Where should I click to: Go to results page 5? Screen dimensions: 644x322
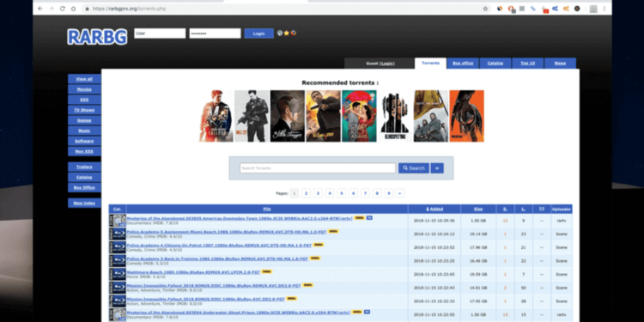click(x=341, y=193)
